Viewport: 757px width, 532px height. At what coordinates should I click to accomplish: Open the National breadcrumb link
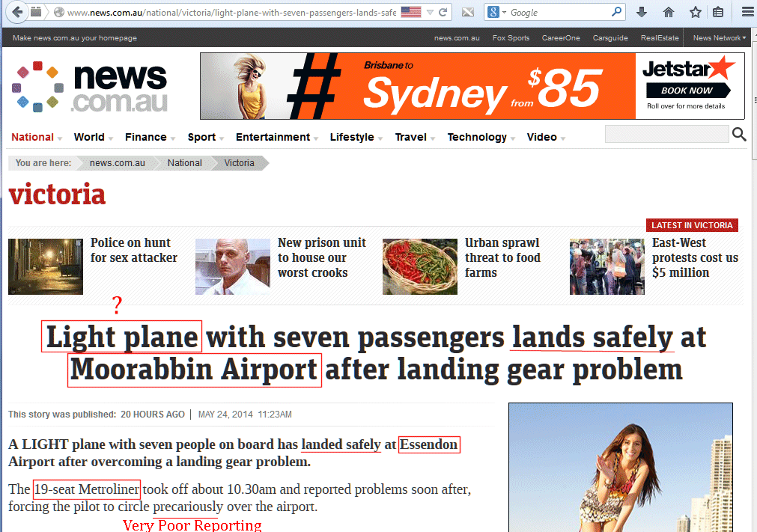point(184,163)
